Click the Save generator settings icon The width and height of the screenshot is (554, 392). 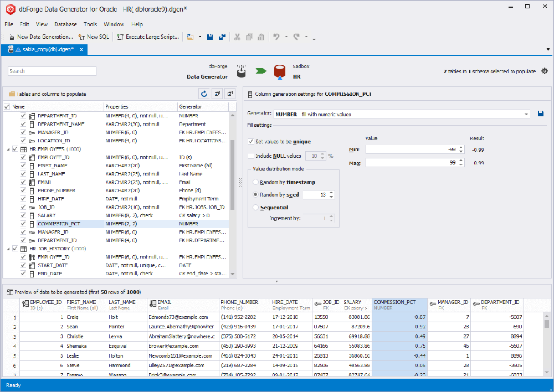(x=541, y=114)
